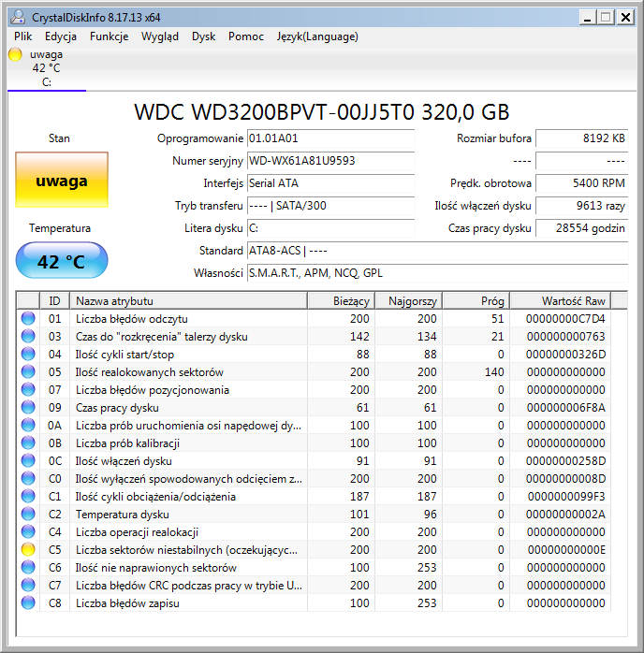This screenshot has height=653, width=644.
Task: Click the Bieżący column header
Action: pos(341,300)
